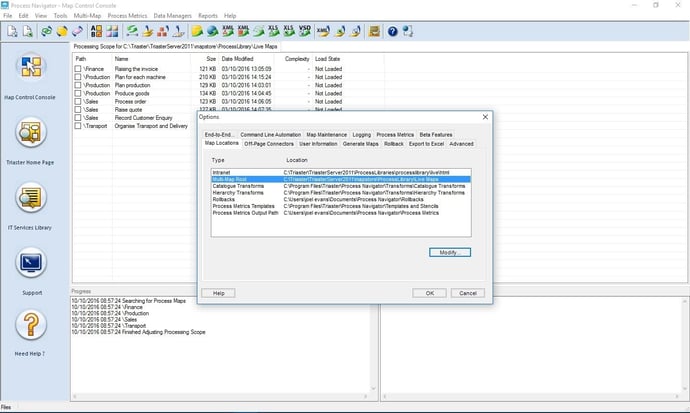
Task: Click the blue question mark help icon
Action: point(393,31)
